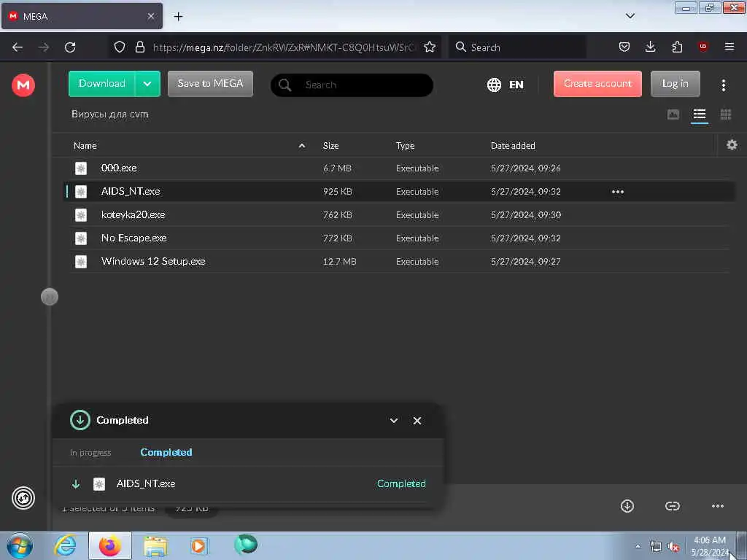Switch to media gallery view
This screenshot has height=560, width=747.
tap(673, 114)
